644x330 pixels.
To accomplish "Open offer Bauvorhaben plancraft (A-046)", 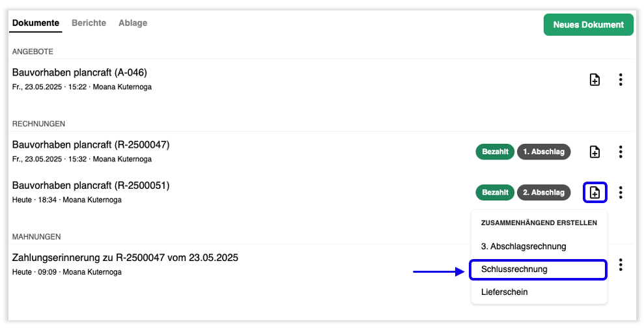I will [x=79, y=73].
